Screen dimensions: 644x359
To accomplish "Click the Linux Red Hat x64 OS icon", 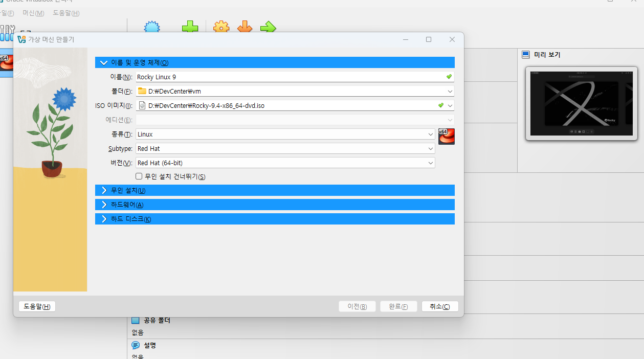I will 447,137.
